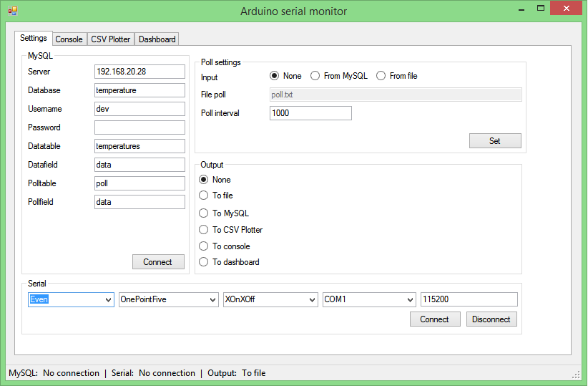Viewport: 588px width, 386px height.
Task: Switch to the CSV Plotter tab
Action: (111, 39)
